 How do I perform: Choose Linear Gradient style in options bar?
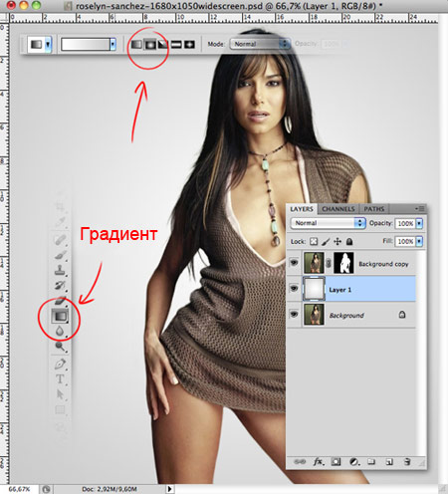136,44
